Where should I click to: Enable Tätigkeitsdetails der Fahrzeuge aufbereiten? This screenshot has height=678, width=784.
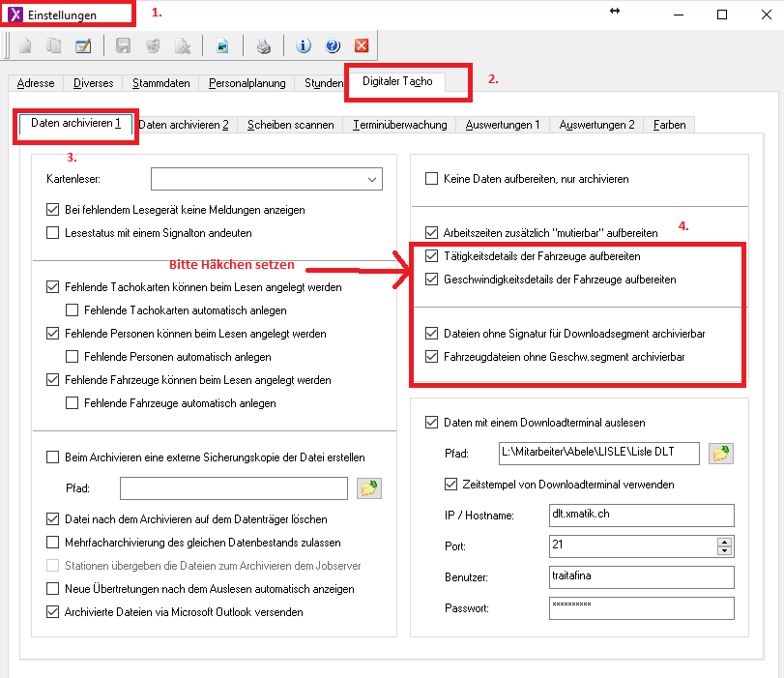point(432,257)
